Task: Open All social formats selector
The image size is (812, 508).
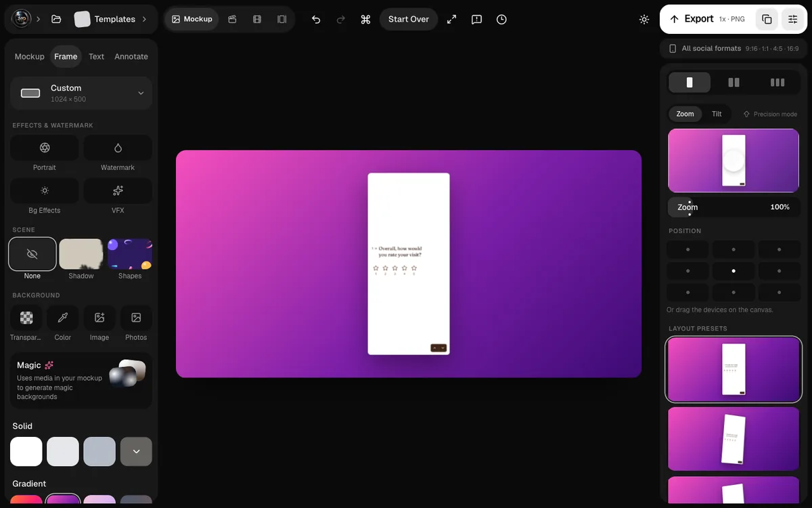Action: click(734, 49)
